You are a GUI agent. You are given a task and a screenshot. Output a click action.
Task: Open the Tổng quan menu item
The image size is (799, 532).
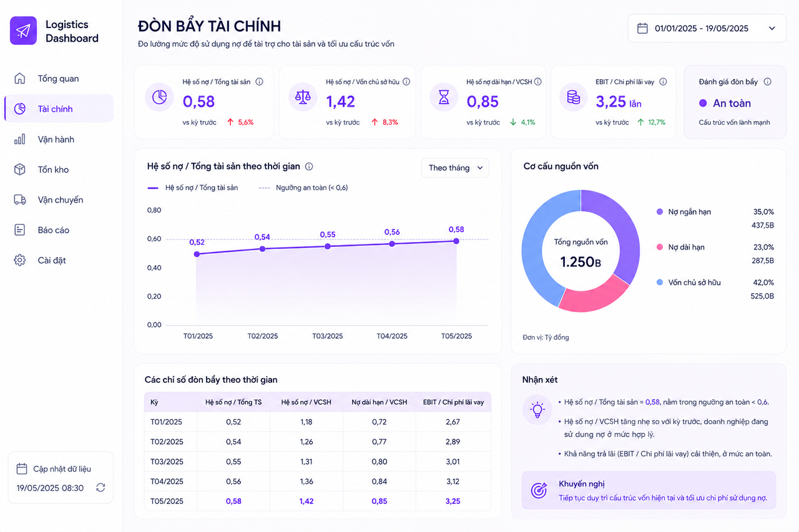pos(59,79)
